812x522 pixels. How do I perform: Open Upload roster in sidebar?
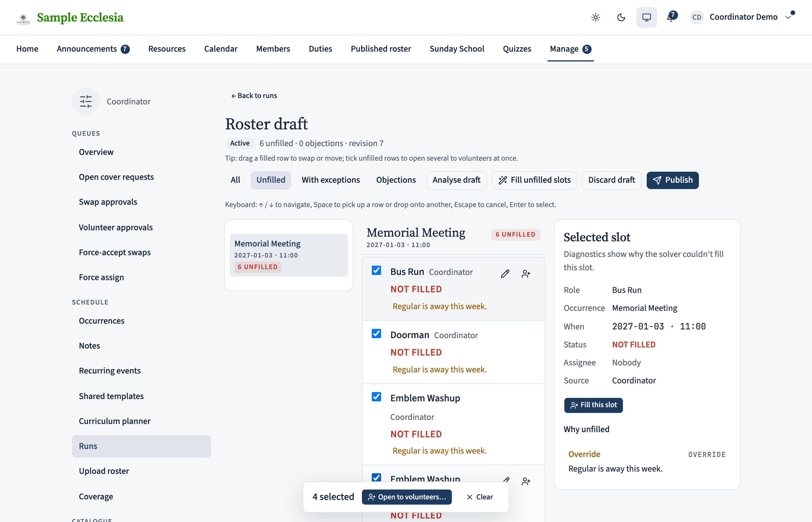141,471
